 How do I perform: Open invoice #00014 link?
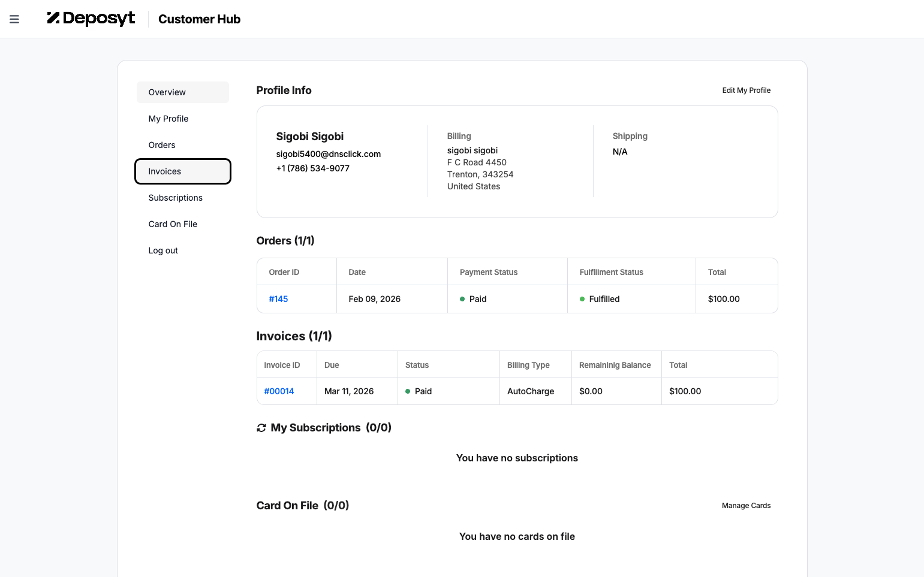pyautogui.click(x=279, y=391)
